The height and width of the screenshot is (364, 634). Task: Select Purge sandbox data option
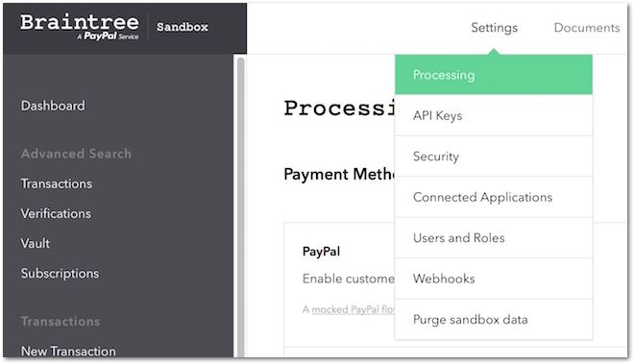[494, 320]
